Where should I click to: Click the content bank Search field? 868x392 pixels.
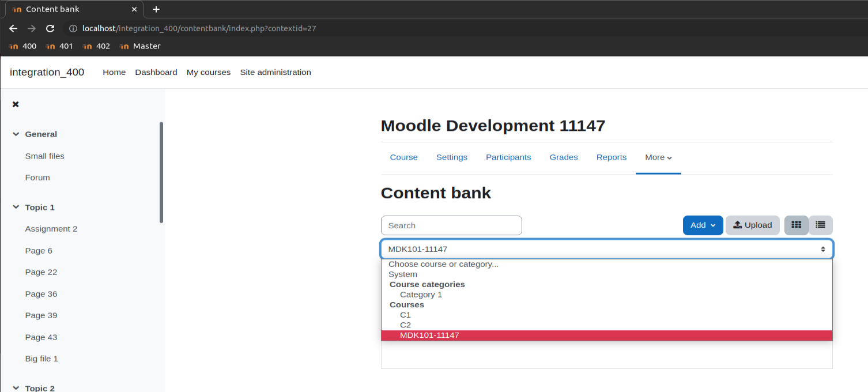pyautogui.click(x=451, y=225)
